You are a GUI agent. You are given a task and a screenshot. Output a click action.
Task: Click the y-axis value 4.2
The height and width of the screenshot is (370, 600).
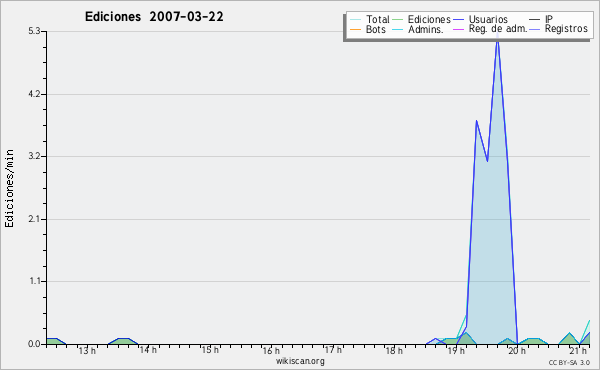(34, 94)
